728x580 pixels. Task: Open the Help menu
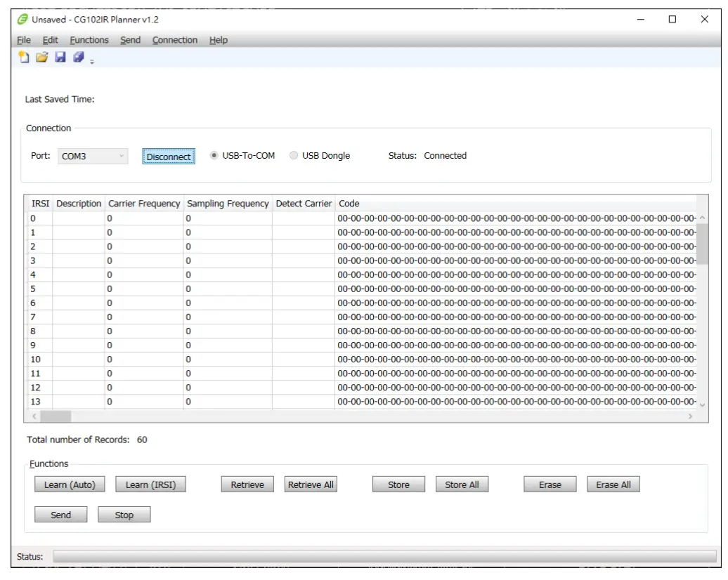click(x=219, y=40)
